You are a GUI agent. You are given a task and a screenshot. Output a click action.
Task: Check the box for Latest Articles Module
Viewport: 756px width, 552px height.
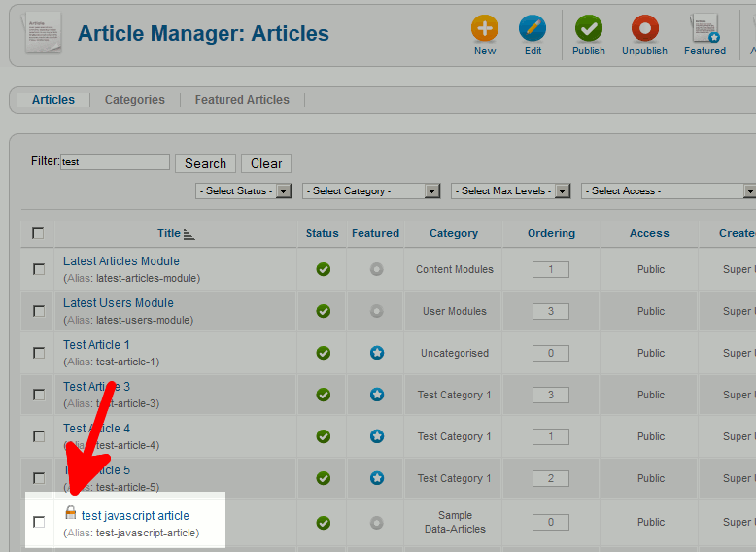[39, 269]
